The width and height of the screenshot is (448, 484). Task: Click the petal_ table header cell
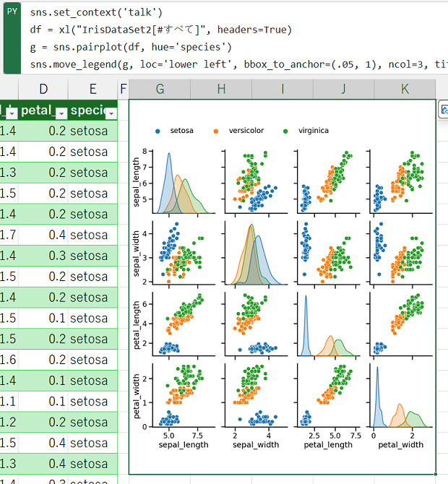pos(43,111)
